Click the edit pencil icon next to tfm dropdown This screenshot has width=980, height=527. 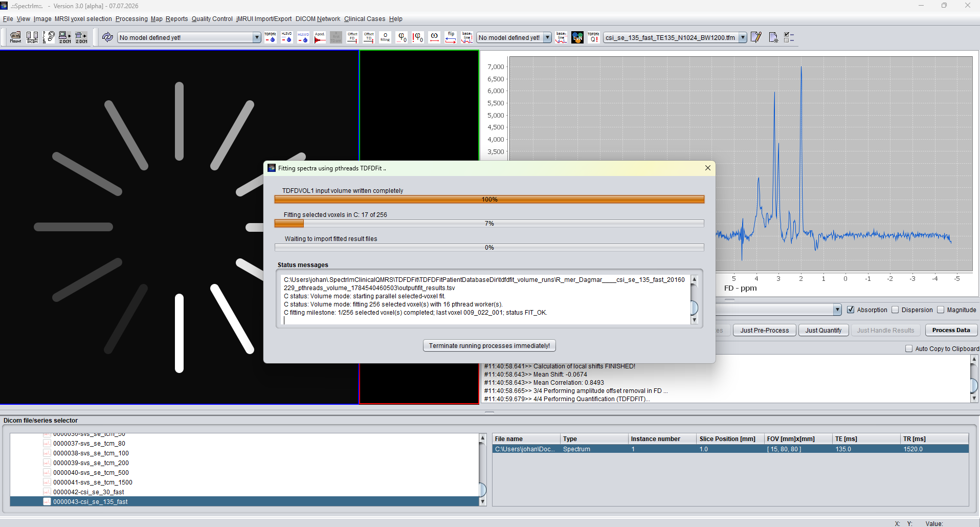[x=756, y=37]
